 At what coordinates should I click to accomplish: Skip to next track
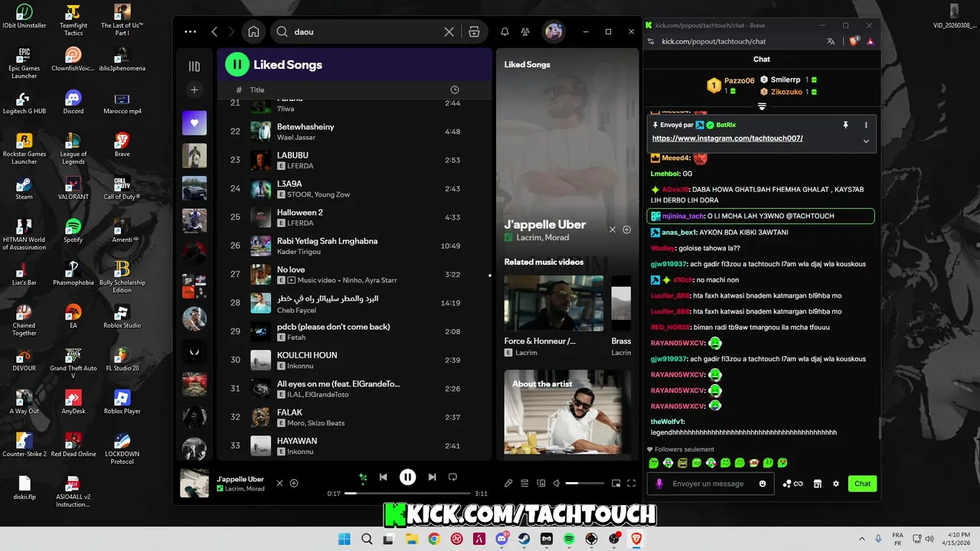click(x=432, y=477)
